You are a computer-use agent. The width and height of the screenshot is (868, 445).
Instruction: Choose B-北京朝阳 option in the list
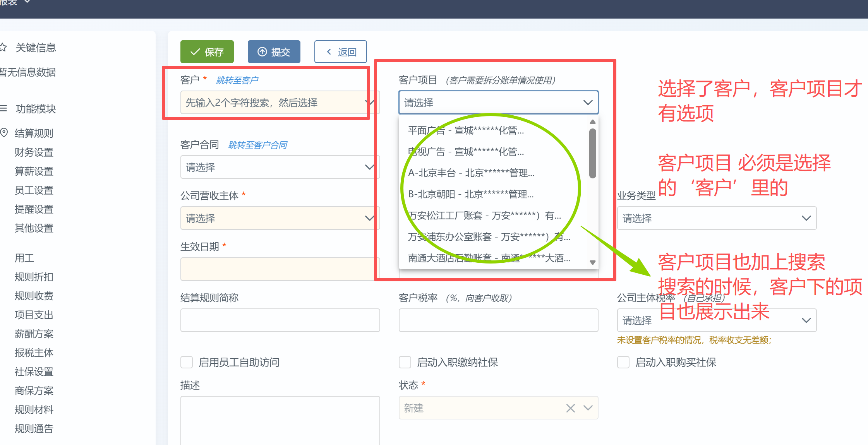[471, 194]
